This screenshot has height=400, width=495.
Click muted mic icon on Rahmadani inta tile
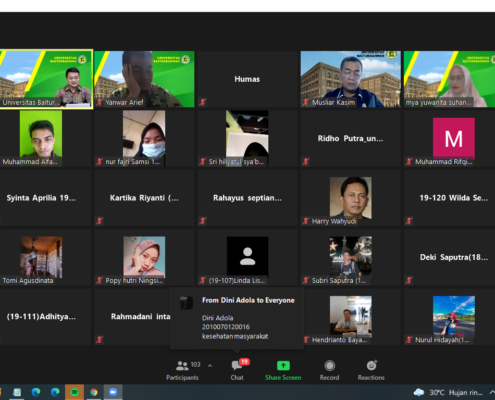click(99, 339)
